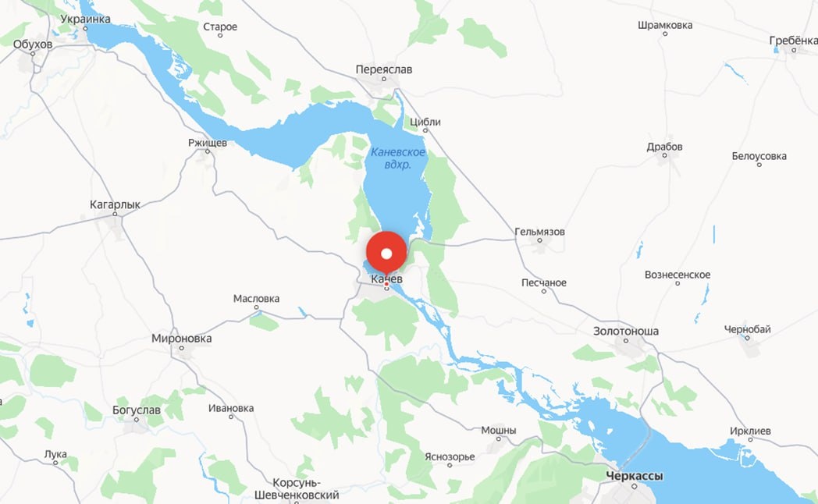Select the Шрамковка village label
818x504 pixels.
click(665, 25)
